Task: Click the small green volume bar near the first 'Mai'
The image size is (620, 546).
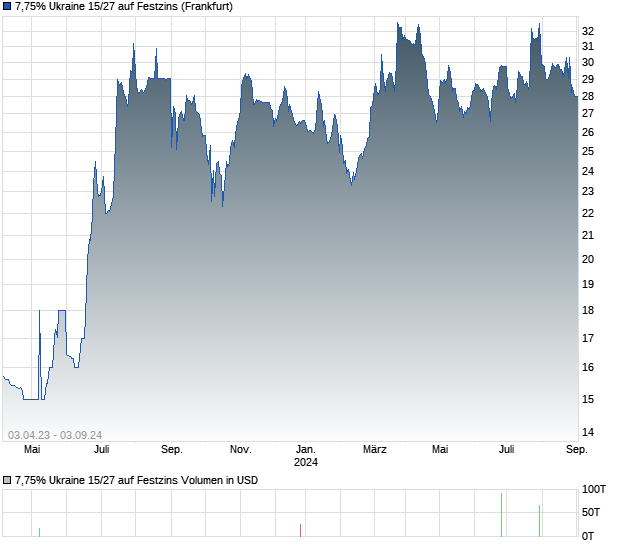Action: pos(40,533)
